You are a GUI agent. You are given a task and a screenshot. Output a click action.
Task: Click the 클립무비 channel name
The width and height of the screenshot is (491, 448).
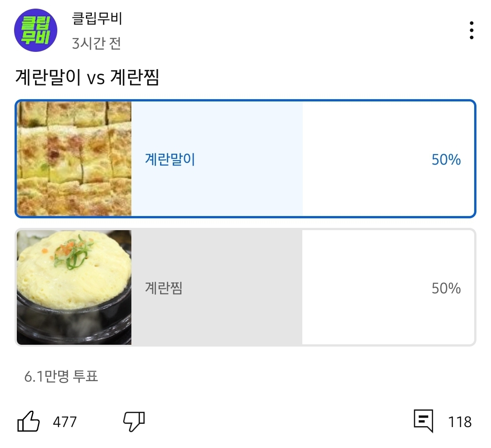tap(96, 18)
